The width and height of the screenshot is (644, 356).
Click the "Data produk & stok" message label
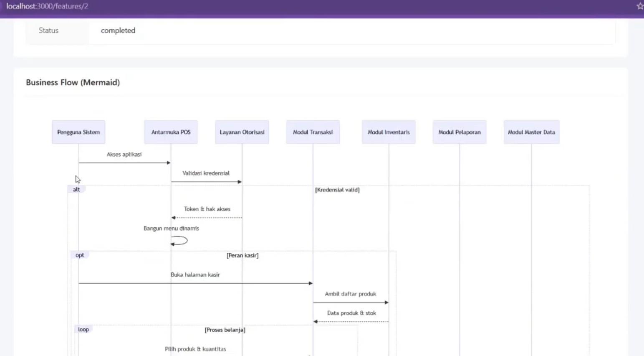tap(351, 313)
